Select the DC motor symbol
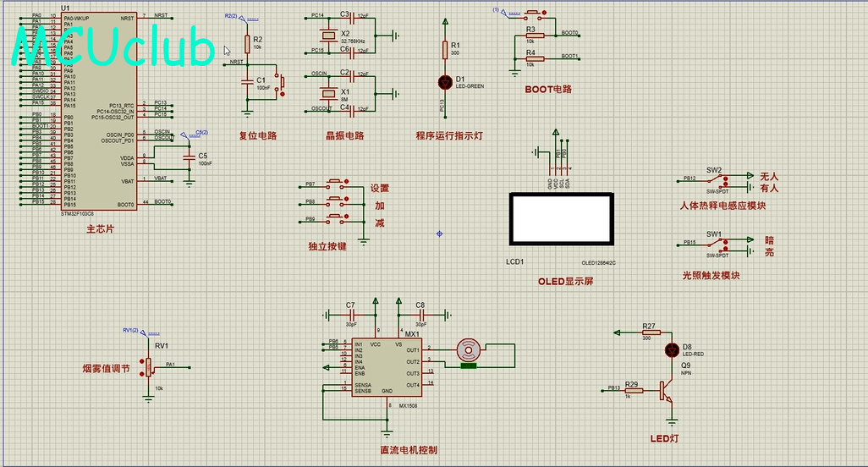 click(x=469, y=350)
